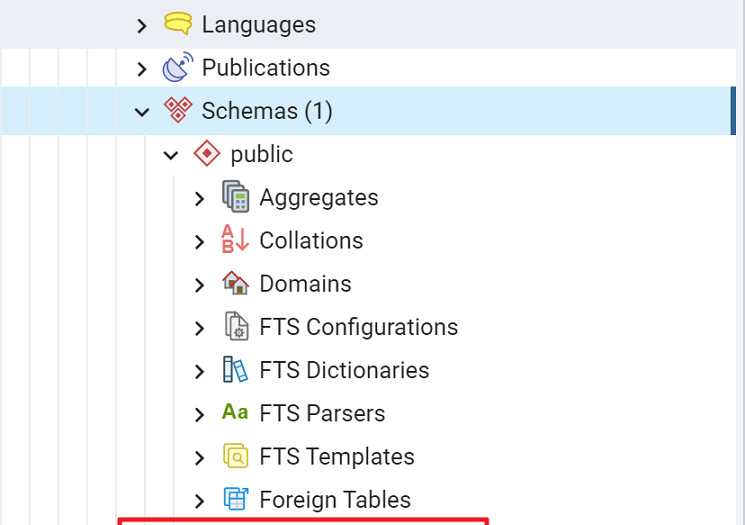Click the FTS Configurations document gear icon

pyautogui.click(x=236, y=326)
